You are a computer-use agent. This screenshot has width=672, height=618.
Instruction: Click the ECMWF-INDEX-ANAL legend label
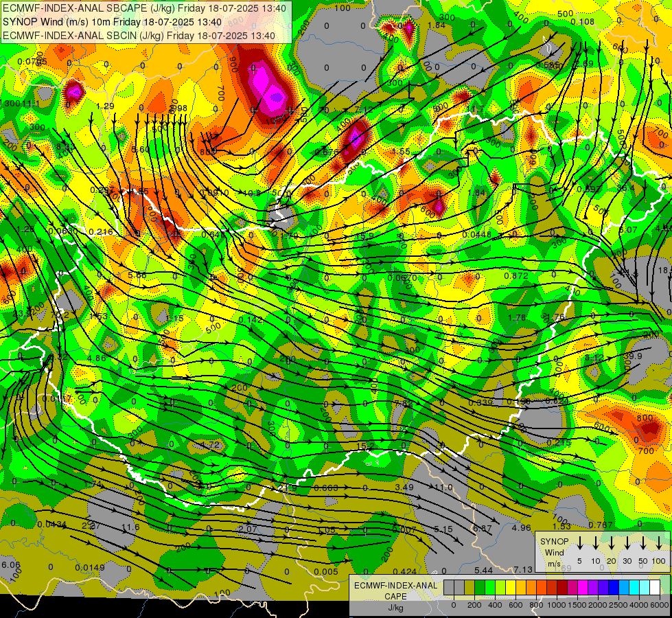tap(396, 586)
